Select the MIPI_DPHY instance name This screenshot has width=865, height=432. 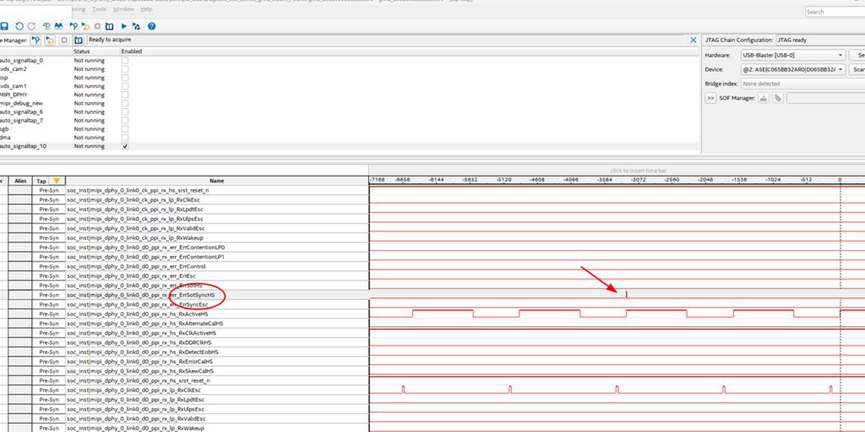(x=14, y=95)
